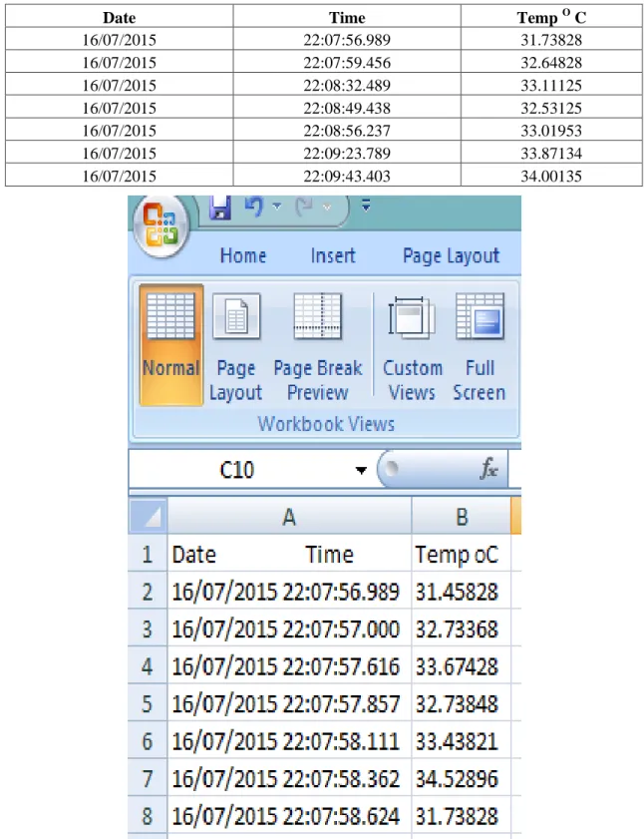Open the Undo history dropdown arrow
Image resolution: width=644 pixels, height=839 pixels.
pyautogui.click(x=277, y=206)
